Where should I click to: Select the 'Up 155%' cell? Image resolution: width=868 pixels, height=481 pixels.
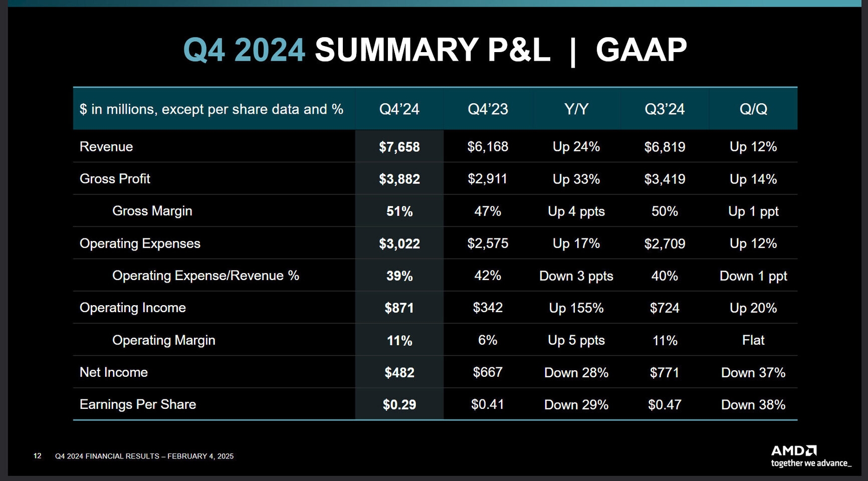pyautogui.click(x=576, y=308)
